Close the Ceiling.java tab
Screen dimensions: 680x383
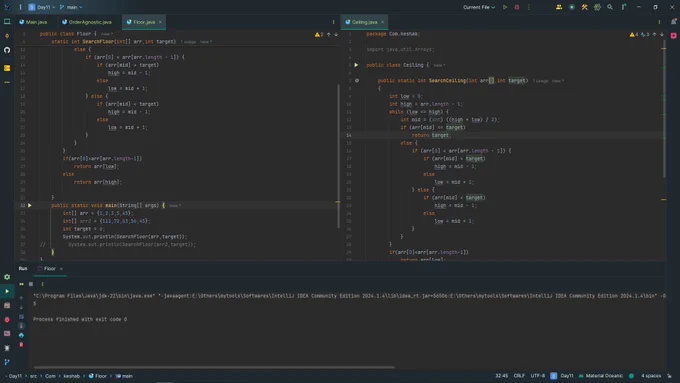tap(382, 22)
